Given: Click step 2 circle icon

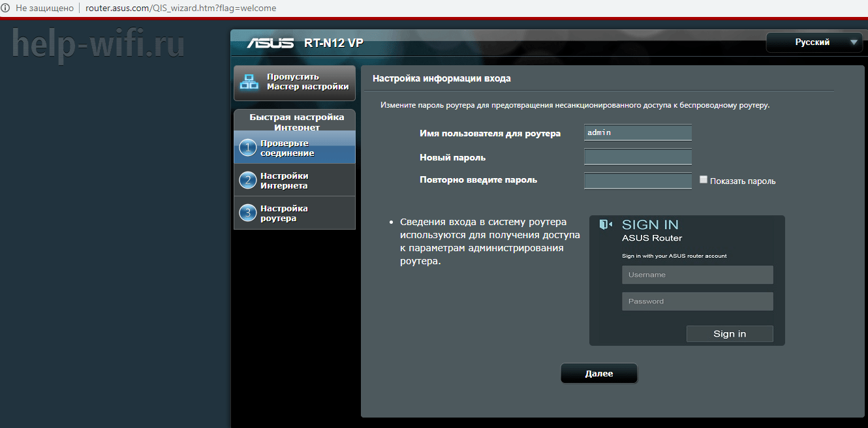Looking at the screenshot, I should [248, 181].
